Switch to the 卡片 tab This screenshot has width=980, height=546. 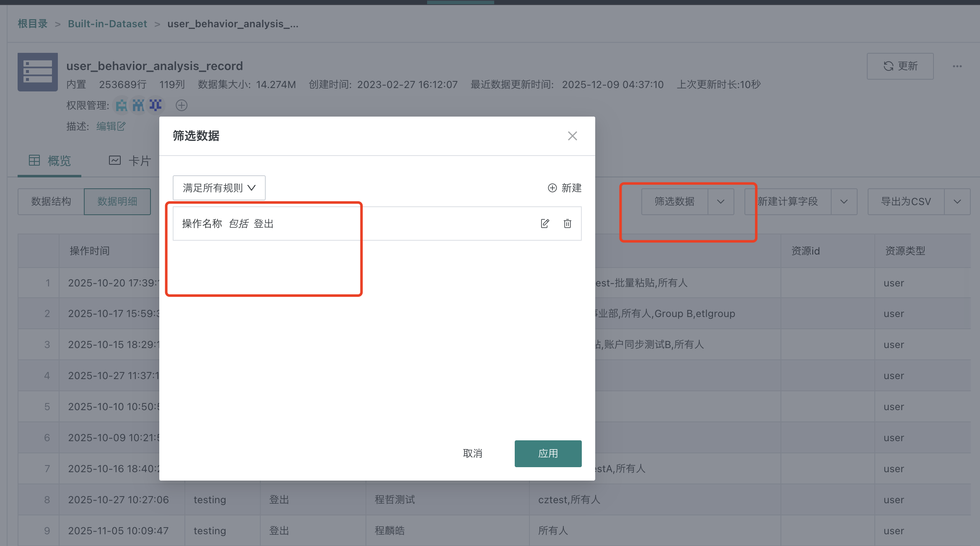pos(131,161)
